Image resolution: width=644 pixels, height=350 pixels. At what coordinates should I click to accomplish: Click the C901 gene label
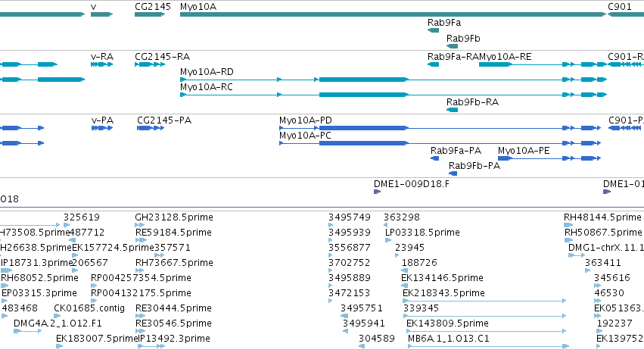[x=620, y=7]
